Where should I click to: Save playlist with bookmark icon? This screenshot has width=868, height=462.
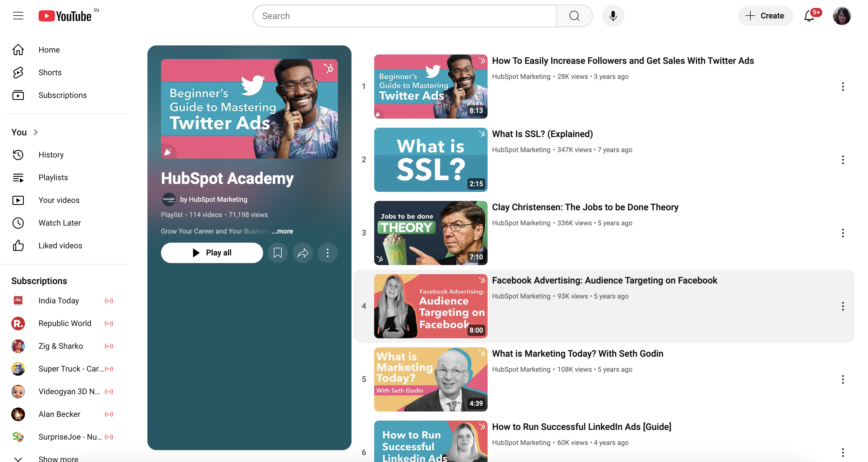(278, 253)
